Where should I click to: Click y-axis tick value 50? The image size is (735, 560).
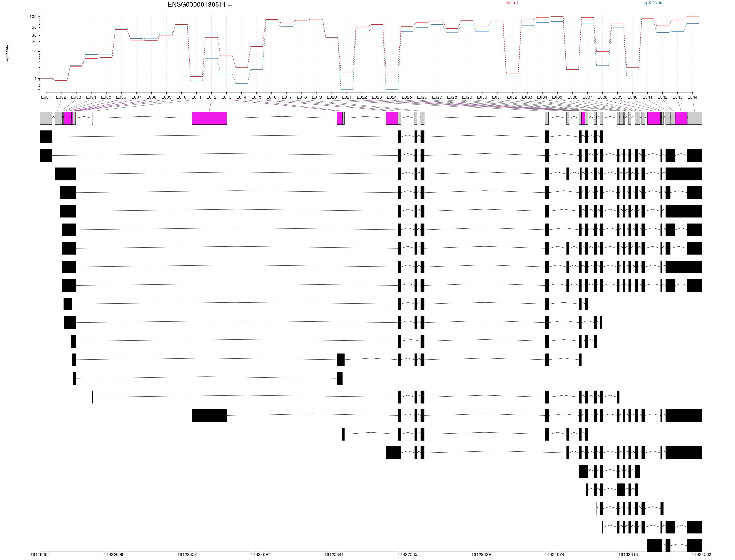pos(34,27)
